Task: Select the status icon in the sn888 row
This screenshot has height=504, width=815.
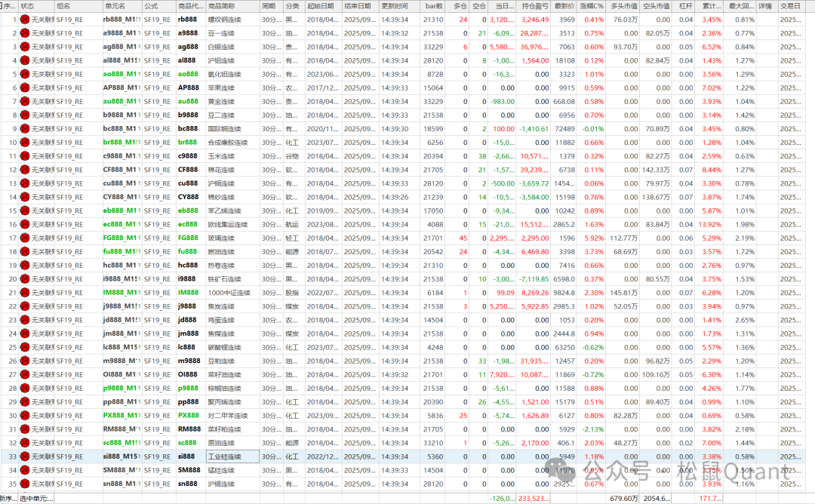Action: click(x=24, y=484)
